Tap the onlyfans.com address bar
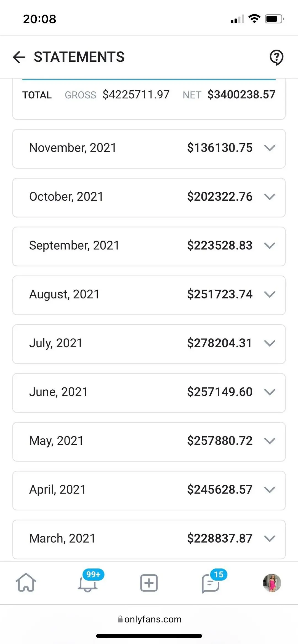 tap(150, 619)
